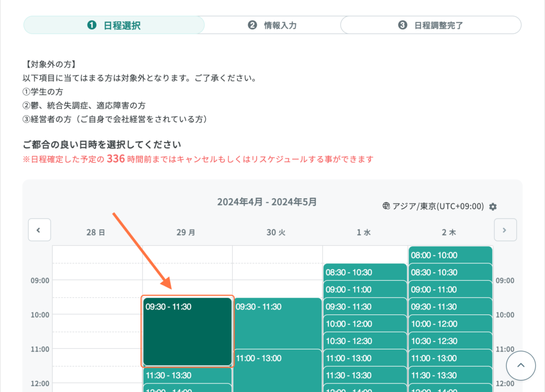Switch to the 情報入力 step
The image size is (545, 392).
[272, 25]
